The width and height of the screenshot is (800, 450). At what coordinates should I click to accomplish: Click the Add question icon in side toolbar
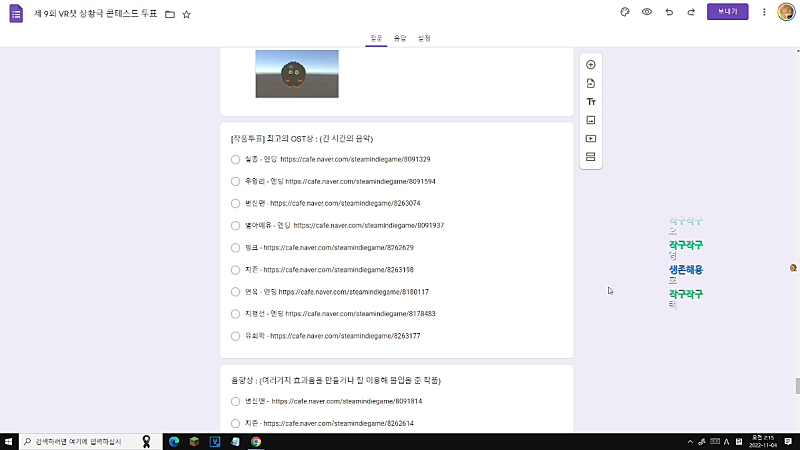tap(590, 65)
